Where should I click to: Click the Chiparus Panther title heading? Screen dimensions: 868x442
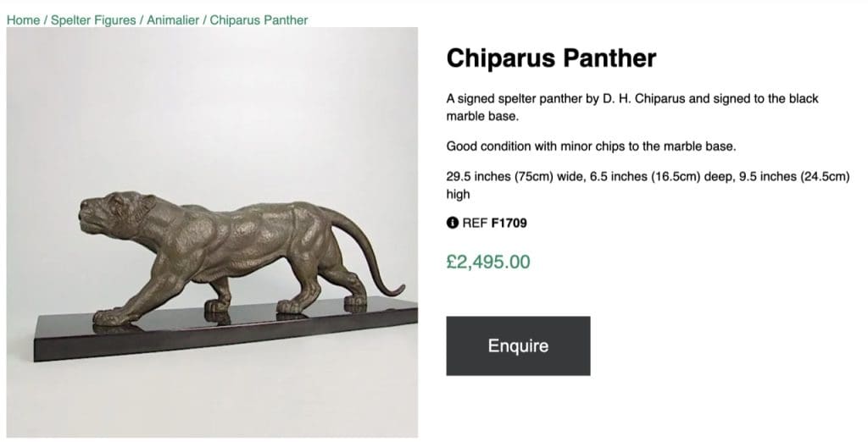click(551, 58)
